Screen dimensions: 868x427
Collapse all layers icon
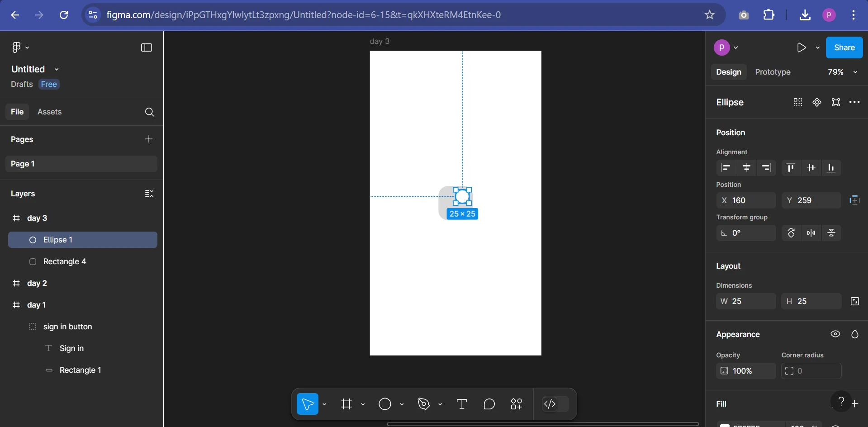click(x=149, y=194)
